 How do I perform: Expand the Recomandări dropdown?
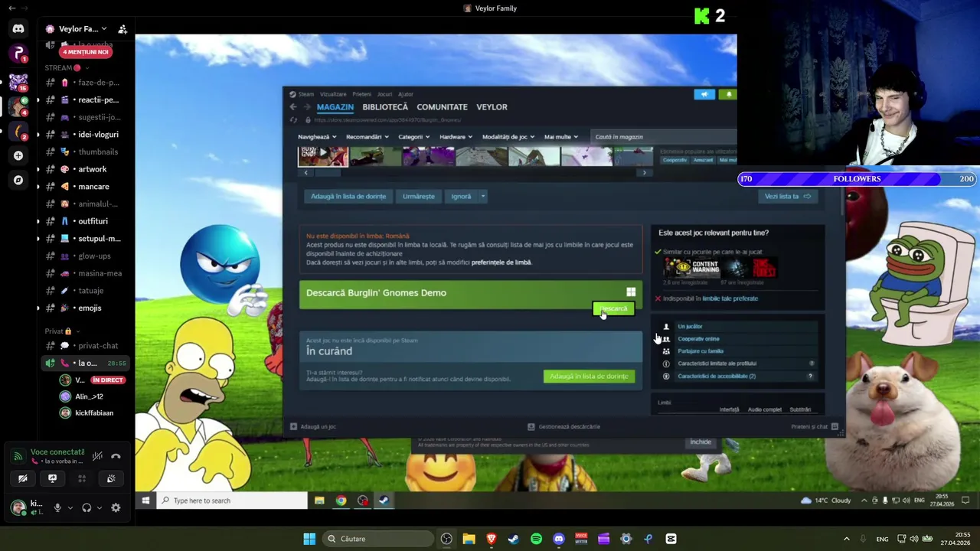[x=367, y=137]
